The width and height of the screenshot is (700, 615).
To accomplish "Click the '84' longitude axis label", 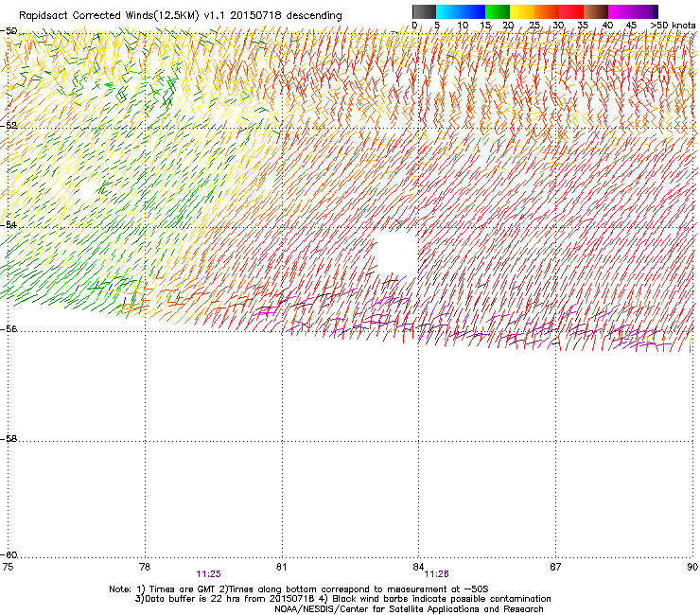I will tap(418, 567).
